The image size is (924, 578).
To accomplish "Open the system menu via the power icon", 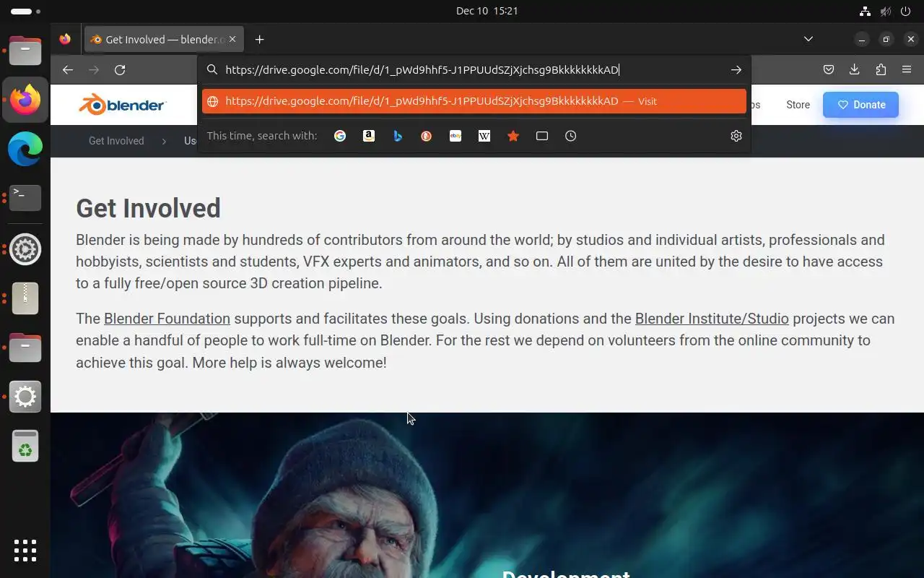I will coord(907,11).
